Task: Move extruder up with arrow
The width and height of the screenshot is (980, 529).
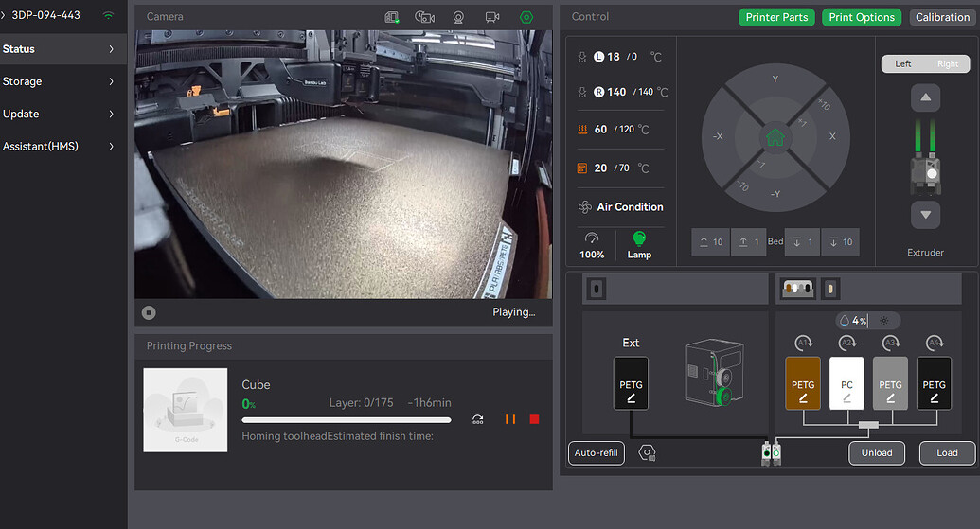Action: [926, 98]
